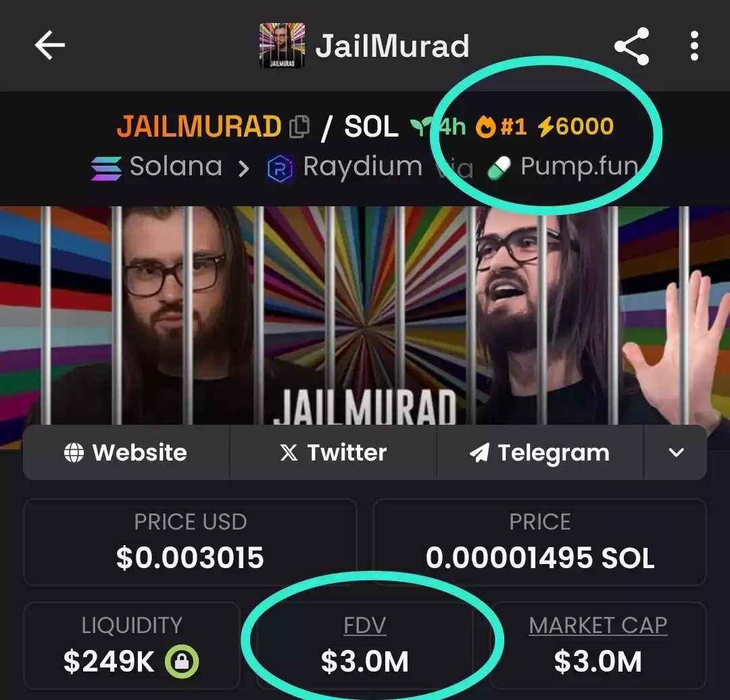Tap the lightning 6000 boost badge
This screenshot has height=700, width=730.
point(575,126)
